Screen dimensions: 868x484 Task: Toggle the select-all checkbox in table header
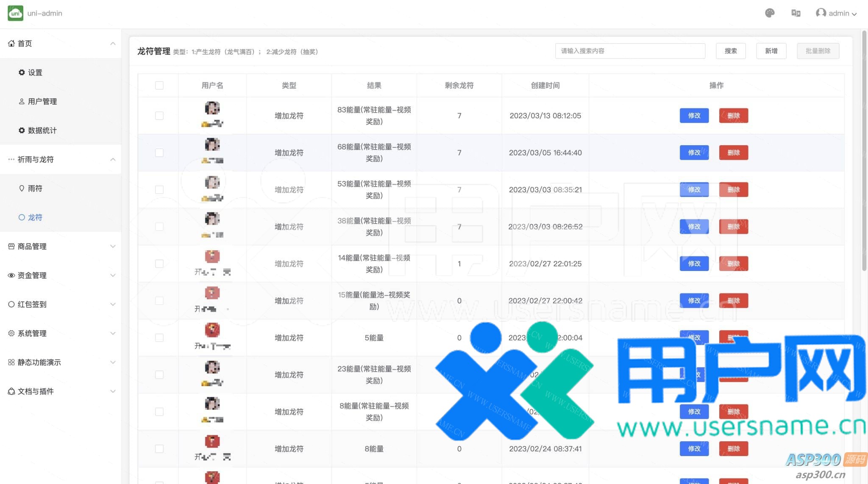159,86
